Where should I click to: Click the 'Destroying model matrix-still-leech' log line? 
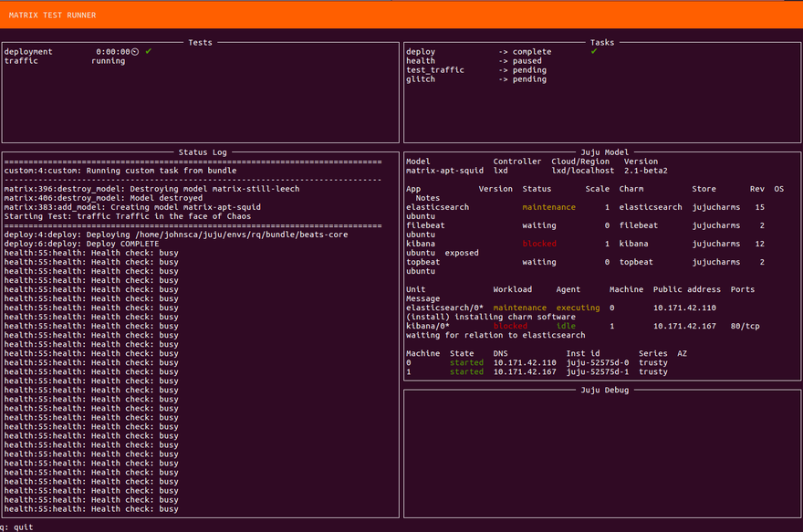point(152,189)
